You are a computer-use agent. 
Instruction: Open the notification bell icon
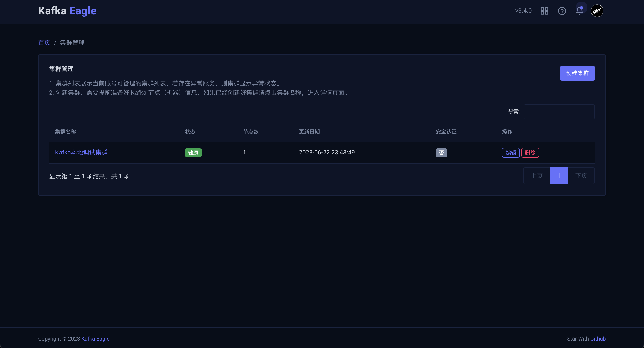point(579,11)
